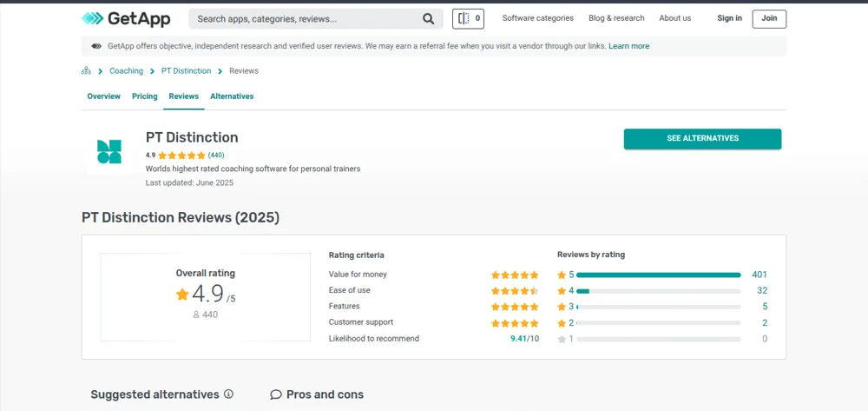This screenshot has width=868, height=411.
Task: Switch to the Overview tab
Action: pos(103,96)
